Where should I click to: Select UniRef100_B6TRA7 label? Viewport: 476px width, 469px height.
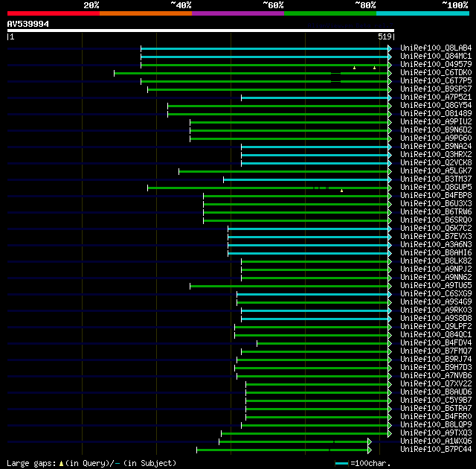tap(436, 409)
